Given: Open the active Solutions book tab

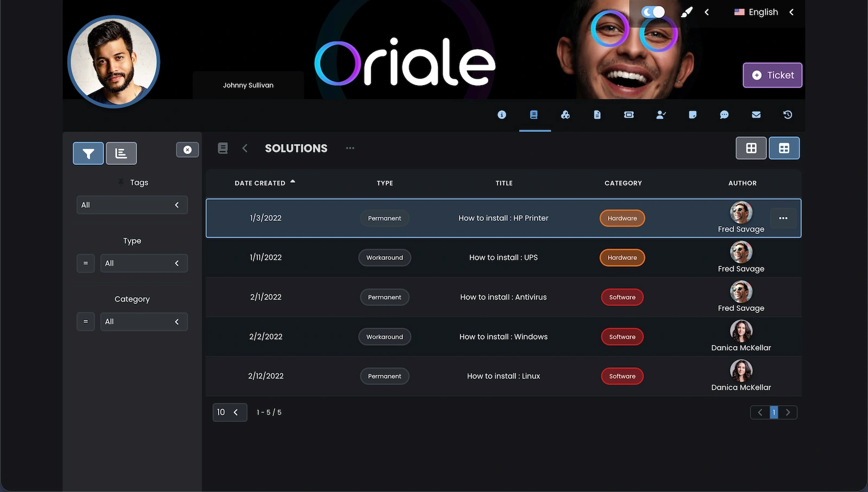Looking at the screenshot, I should (x=534, y=114).
